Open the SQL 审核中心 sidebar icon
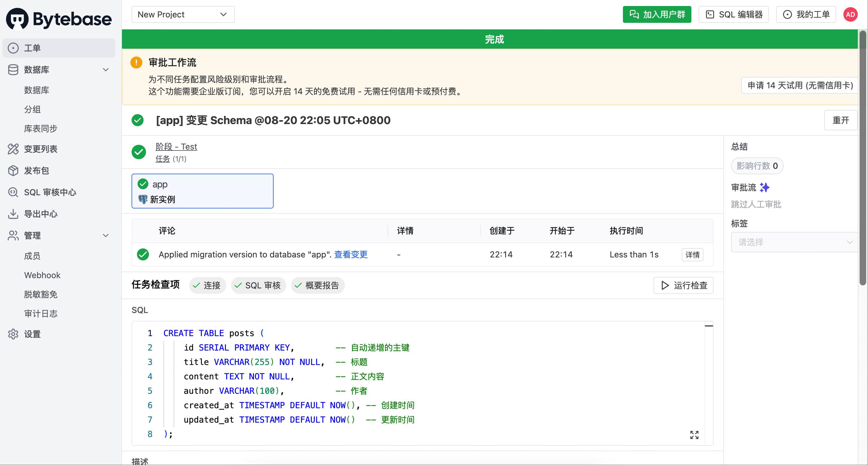The width and height of the screenshot is (868, 465). [13, 192]
